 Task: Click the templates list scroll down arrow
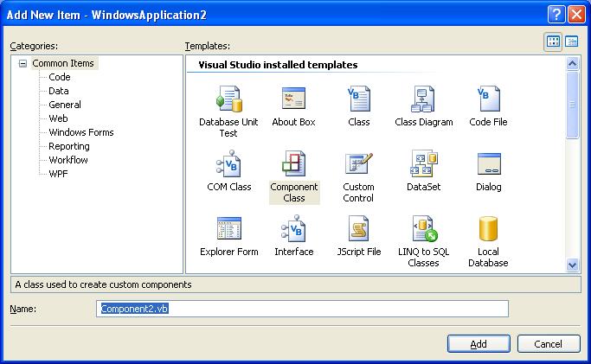(572, 265)
